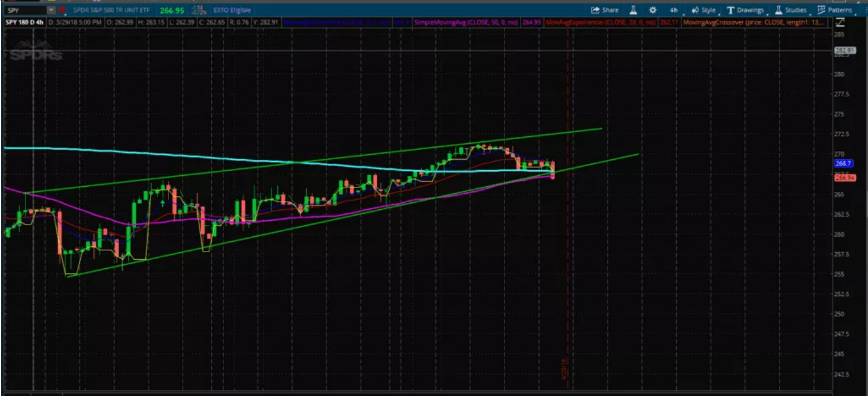Click the flask icon beside Share

[x=633, y=10]
